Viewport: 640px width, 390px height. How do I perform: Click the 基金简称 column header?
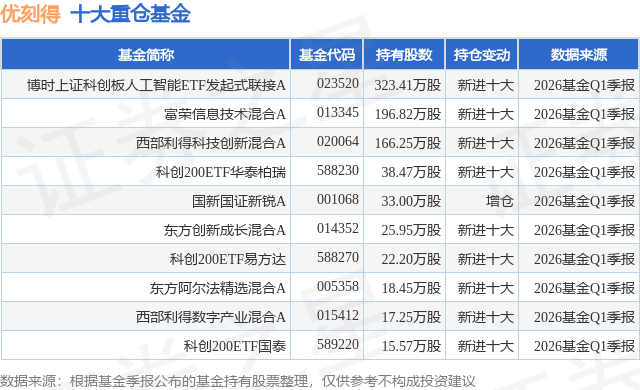pyautogui.click(x=146, y=55)
